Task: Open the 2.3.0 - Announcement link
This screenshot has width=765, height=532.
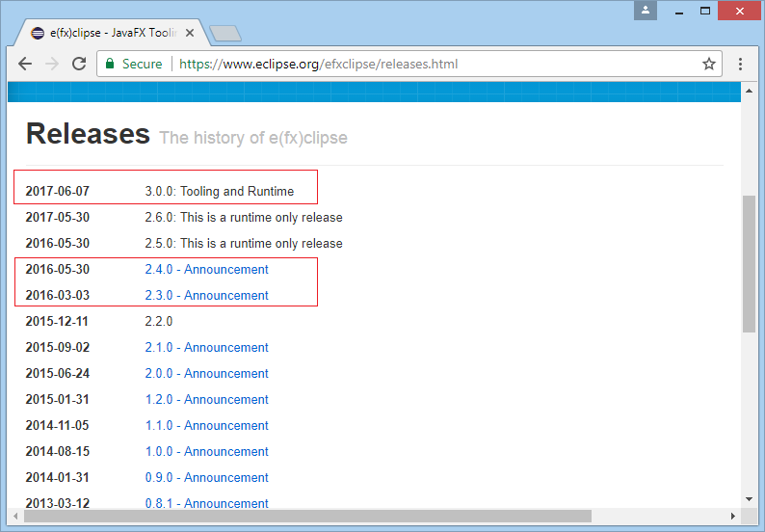Action: click(x=207, y=295)
